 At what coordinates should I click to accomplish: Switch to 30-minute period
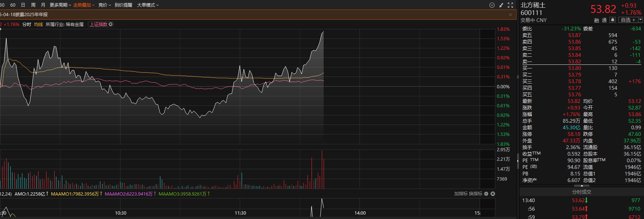[2, 5]
